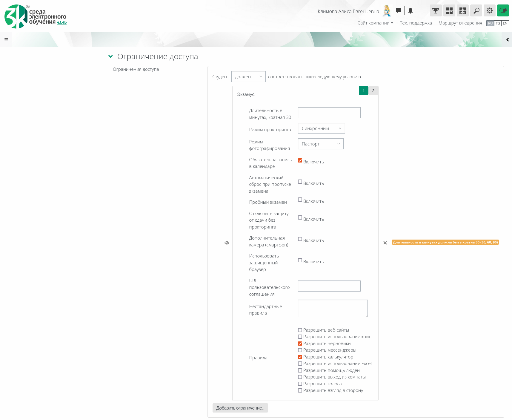The image size is (512, 420).
Task: Enable the 'Пробный экзамен' checkbox
Action: pyautogui.click(x=300, y=200)
